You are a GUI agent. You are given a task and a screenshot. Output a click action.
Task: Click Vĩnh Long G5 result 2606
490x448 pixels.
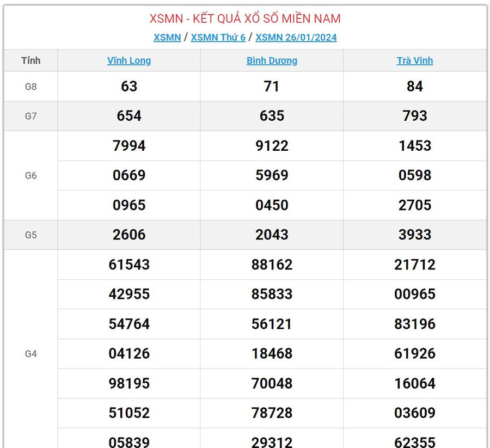[x=129, y=235]
